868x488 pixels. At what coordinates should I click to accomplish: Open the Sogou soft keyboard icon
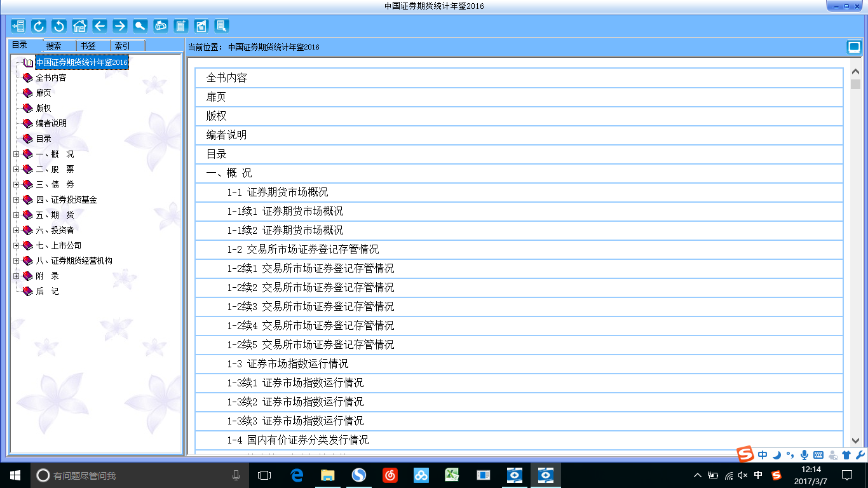click(818, 455)
